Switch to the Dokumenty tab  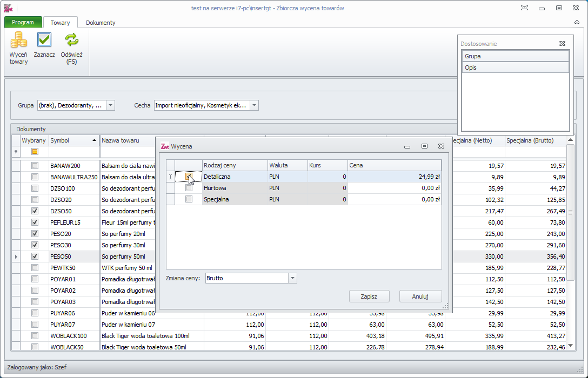pos(101,23)
